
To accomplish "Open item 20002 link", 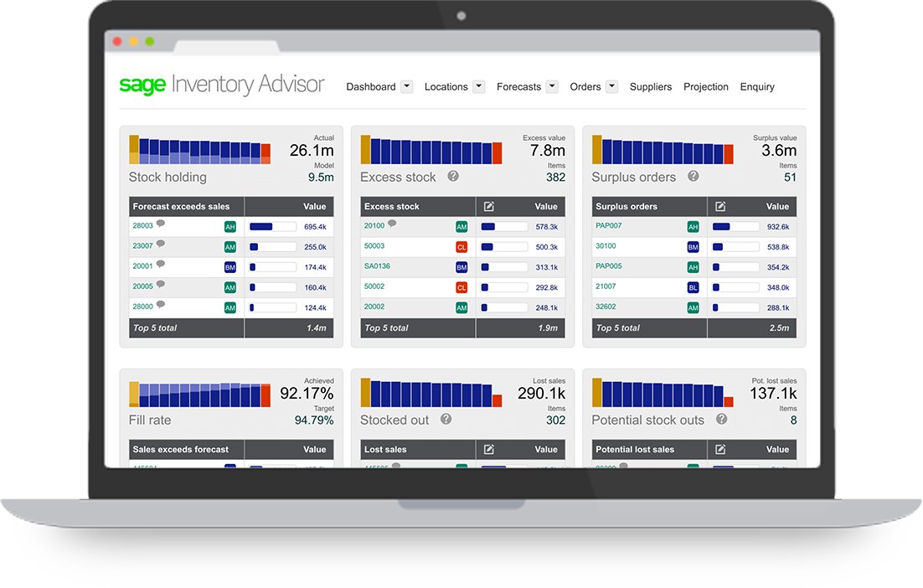I will click(374, 307).
